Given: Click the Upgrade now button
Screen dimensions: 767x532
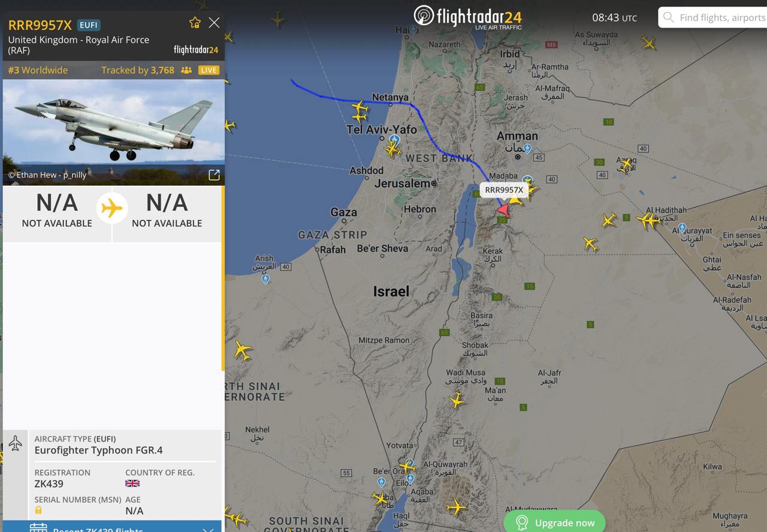Looking at the screenshot, I should [x=554, y=522].
